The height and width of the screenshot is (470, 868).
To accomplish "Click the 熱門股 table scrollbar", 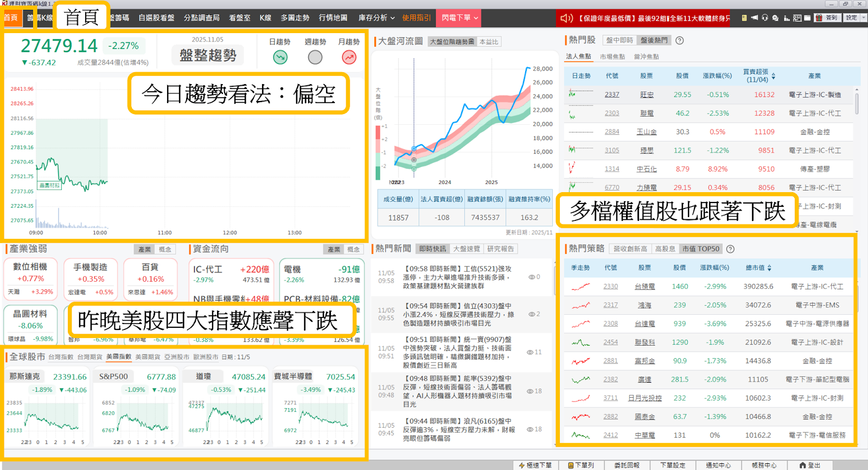I will (857, 103).
